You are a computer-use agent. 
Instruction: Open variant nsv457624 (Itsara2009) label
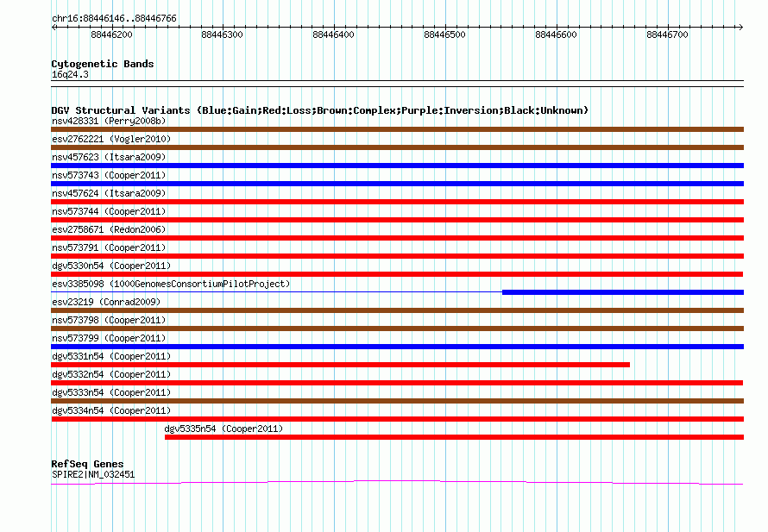[x=109, y=193]
